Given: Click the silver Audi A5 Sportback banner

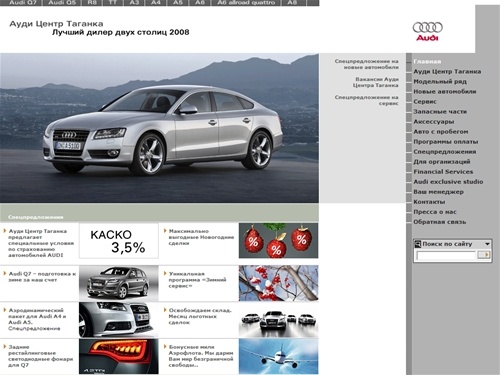Looking at the screenshot, I should (159, 128).
